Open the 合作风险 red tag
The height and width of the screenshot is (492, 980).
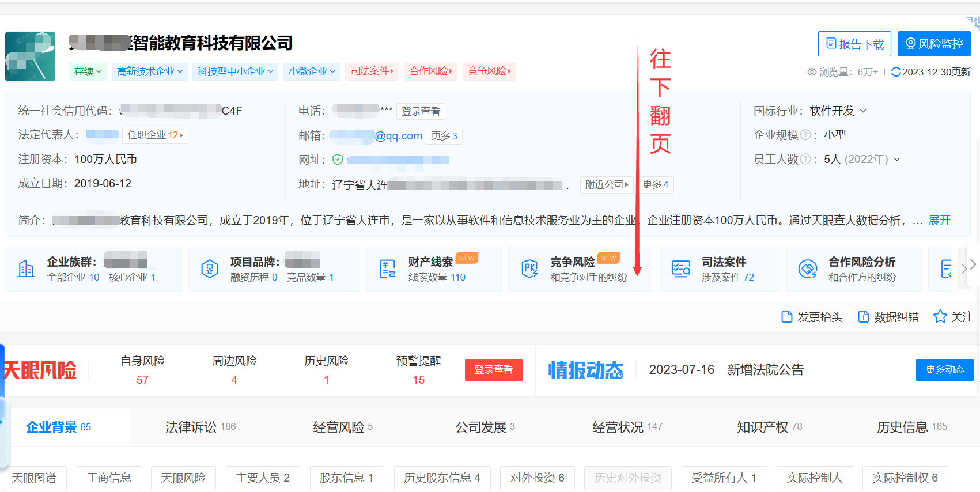tap(430, 71)
